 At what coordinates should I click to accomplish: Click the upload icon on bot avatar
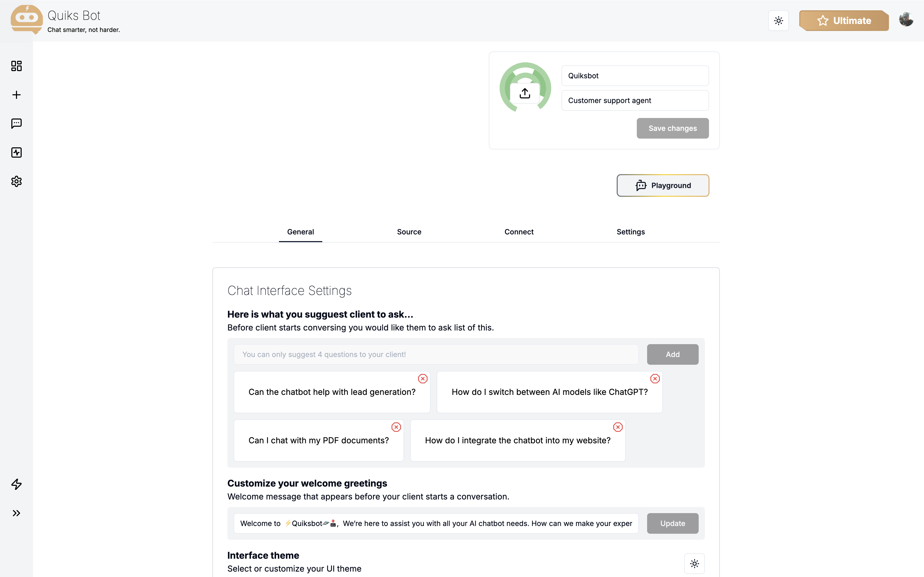tap(525, 93)
